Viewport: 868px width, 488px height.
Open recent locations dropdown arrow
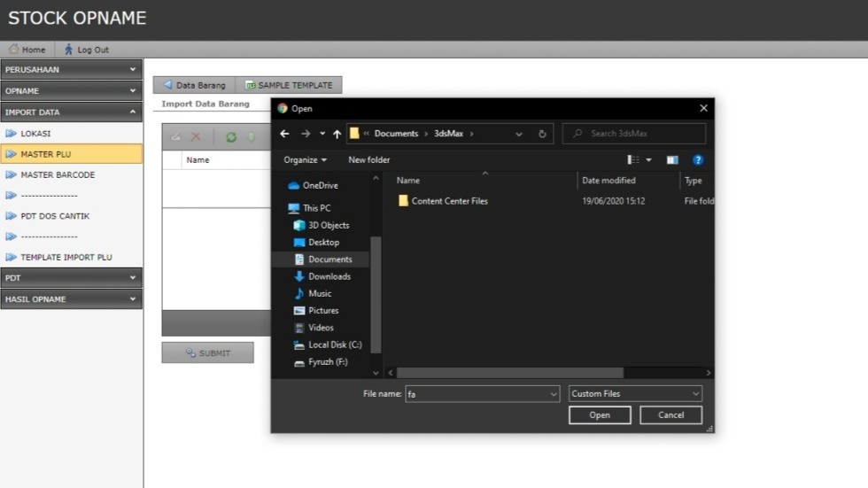[322, 134]
